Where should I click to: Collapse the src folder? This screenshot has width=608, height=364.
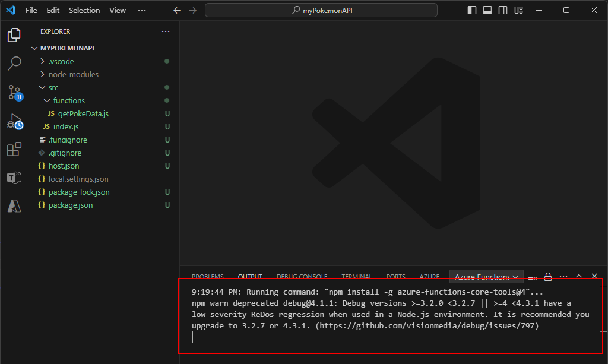pyautogui.click(x=104, y=88)
